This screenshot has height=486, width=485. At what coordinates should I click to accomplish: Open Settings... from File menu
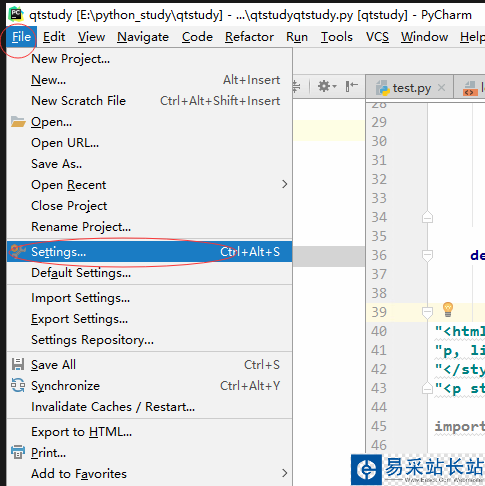(149, 252)
